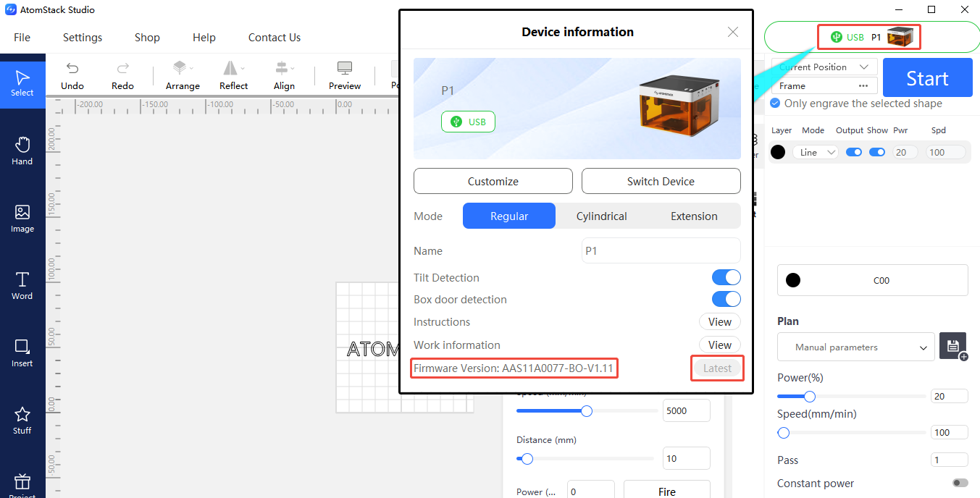Image resolution: width=980 pixels, height=498 pixels.
Task: Open the Help menu
Action: click(x=204, y=37)
